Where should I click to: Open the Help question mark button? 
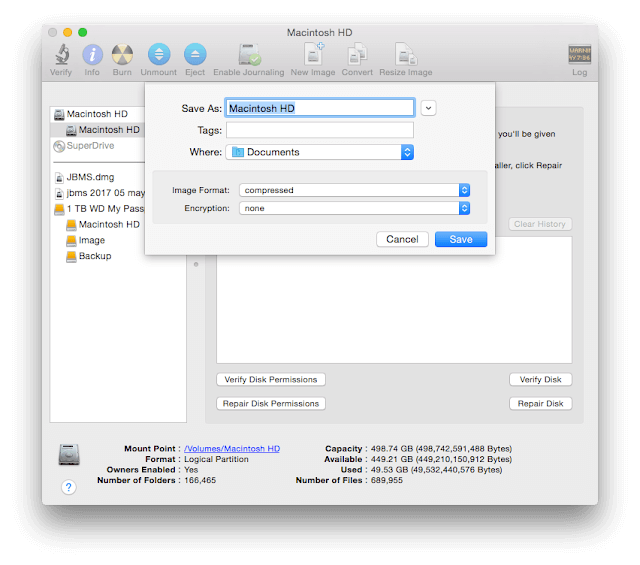[x=69, y=487]
